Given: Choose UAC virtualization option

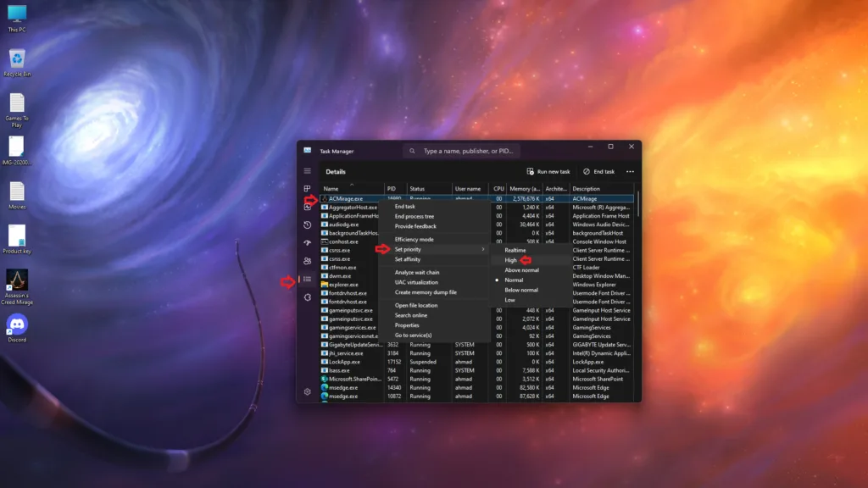Looking at the screenshot, I should click(x=435, y=282).
